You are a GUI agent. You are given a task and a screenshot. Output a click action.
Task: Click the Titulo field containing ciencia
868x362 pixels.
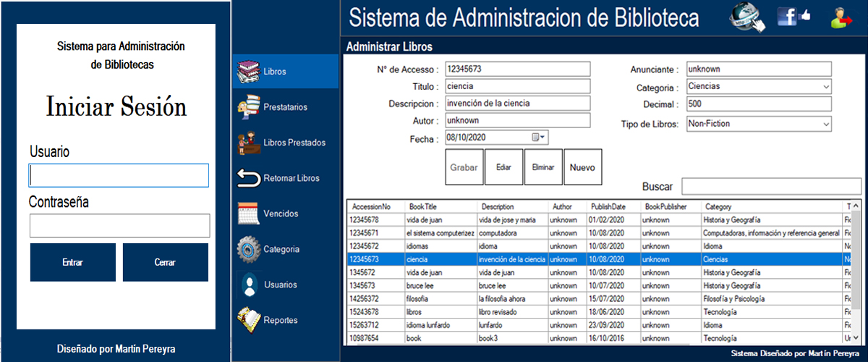coord(518,86)
